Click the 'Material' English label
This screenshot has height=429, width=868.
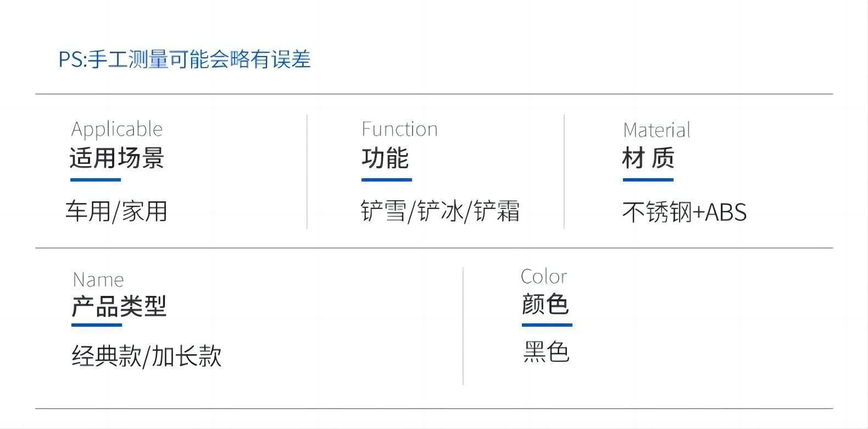click(656, 130)
